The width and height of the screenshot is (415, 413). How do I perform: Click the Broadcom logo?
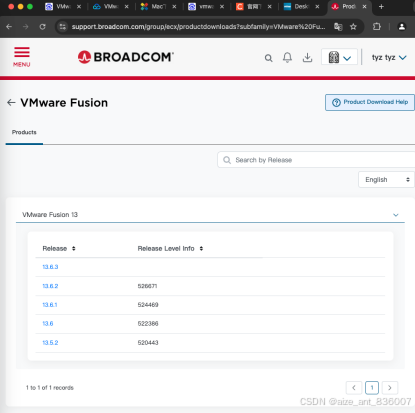[125, 57]
